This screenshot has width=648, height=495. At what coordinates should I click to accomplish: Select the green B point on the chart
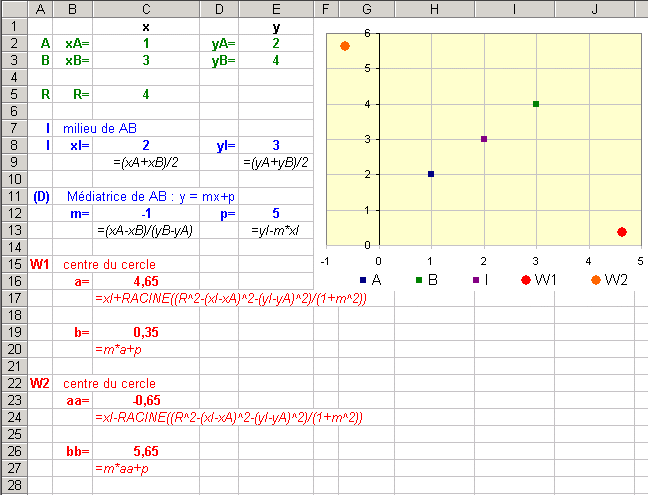click(x=536, y=104)
